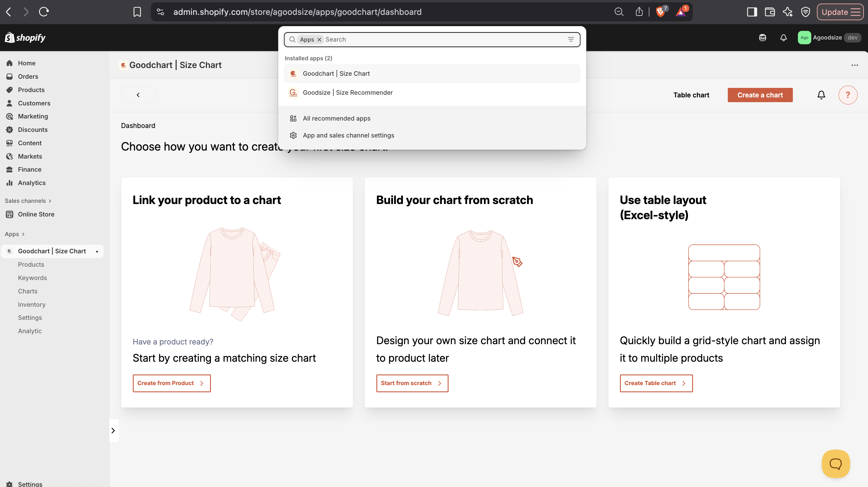Click the Sidekick assistant icon in top bar
Image resolution: width=868 pixels, height=487 pixels.
[x=762, y=38]
